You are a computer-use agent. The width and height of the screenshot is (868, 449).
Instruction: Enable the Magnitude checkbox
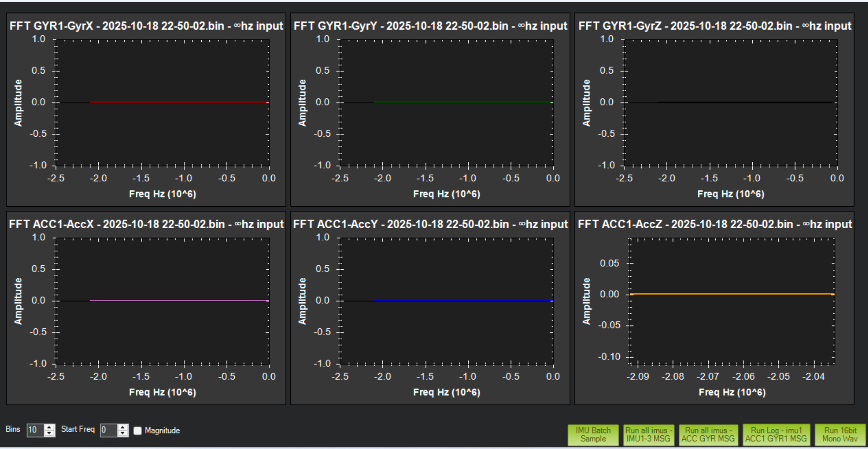[x=138, y=431]
